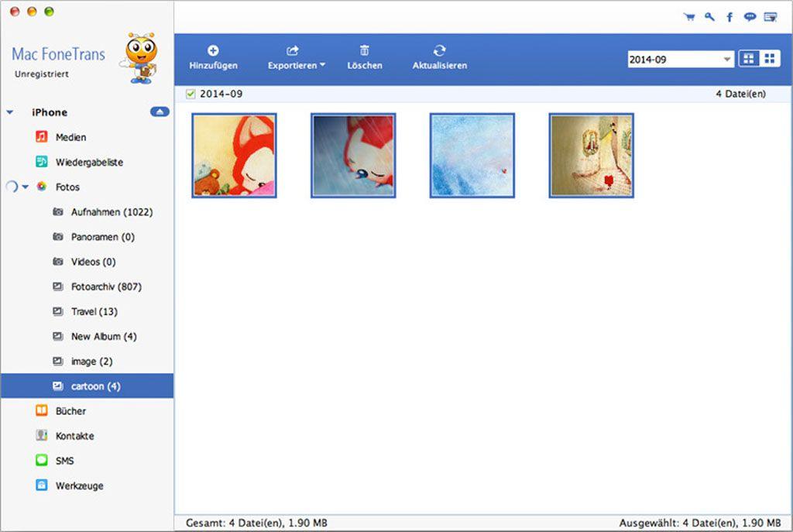This screenshot has height=532, width=793.
Task: Select the blue snowy sky thumbnail
Action: click(x=472, y=155)
